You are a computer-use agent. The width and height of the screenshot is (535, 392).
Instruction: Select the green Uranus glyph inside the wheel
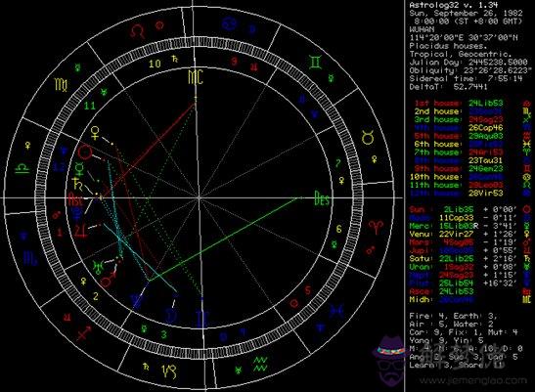(x=98, y=267)
